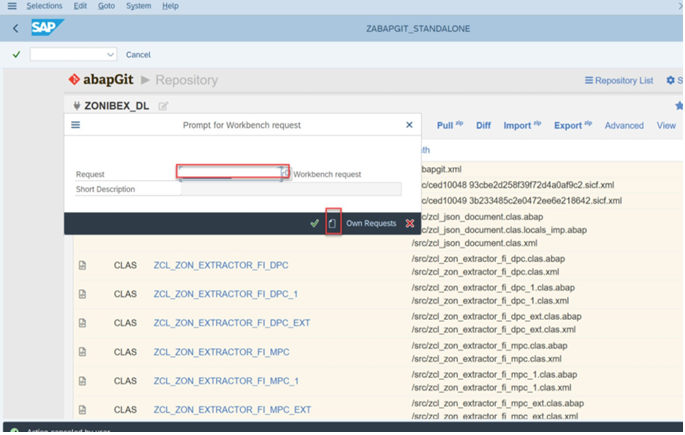Click the Short Description field
The image size is (685, 435).
pos(291,189)
